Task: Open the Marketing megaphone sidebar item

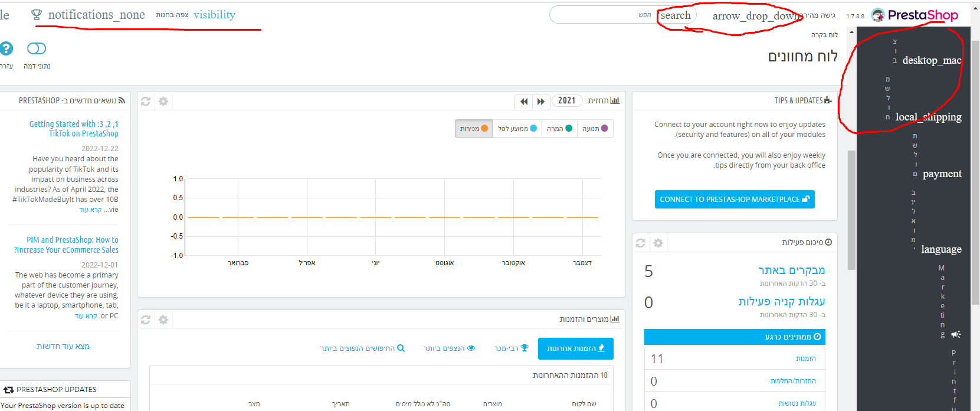Action: 956,334
